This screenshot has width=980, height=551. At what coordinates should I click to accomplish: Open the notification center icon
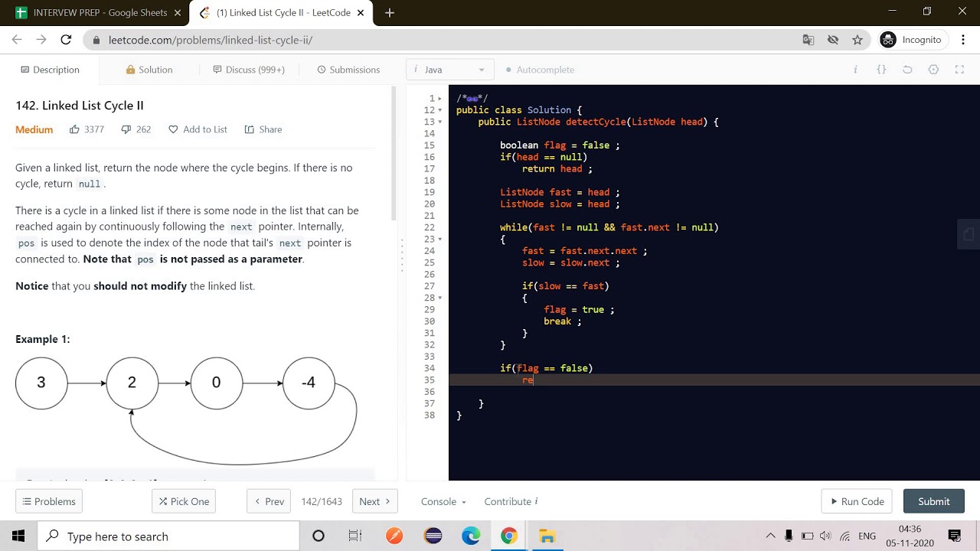coord(955,536)
